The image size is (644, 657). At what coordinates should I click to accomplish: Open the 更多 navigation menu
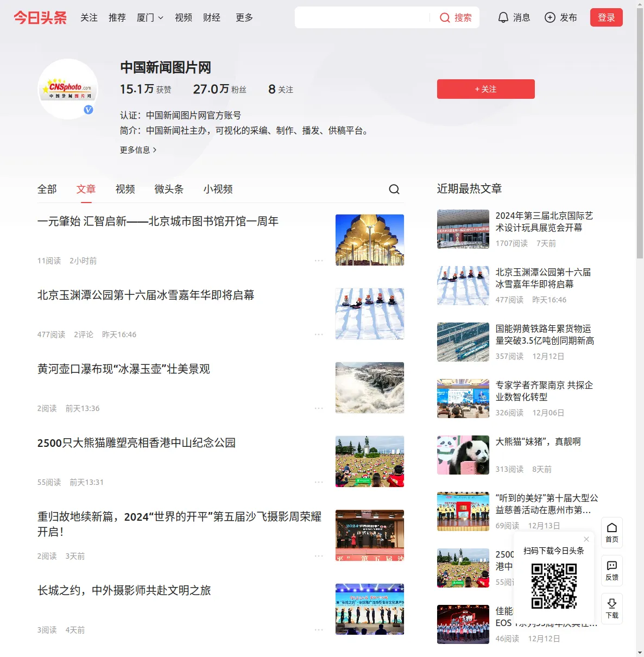[244, 17]
